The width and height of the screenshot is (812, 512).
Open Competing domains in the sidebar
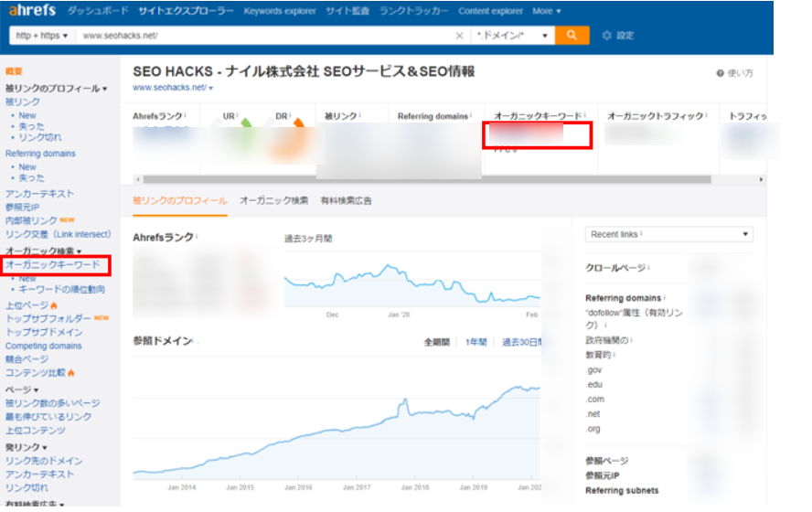(44, 346)
